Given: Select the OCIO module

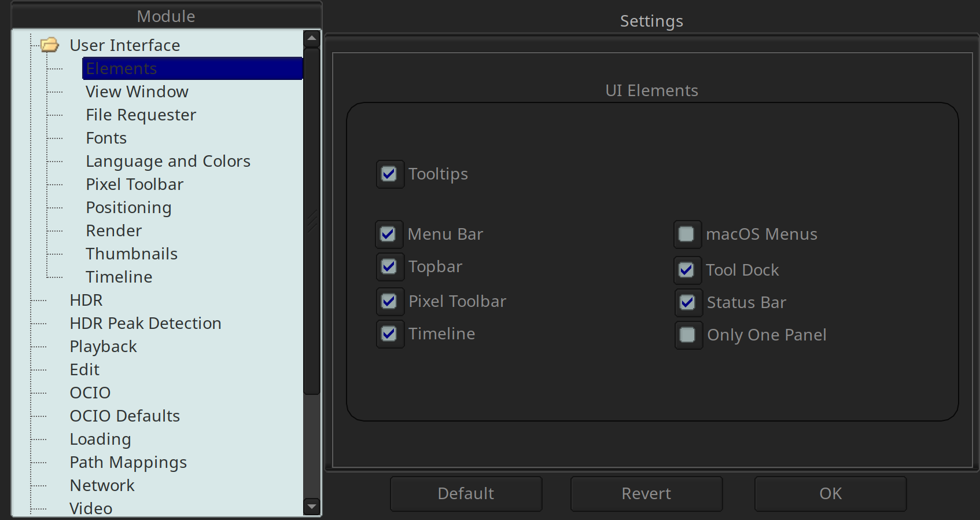Looking at the screenshot, I should (90, 393).
